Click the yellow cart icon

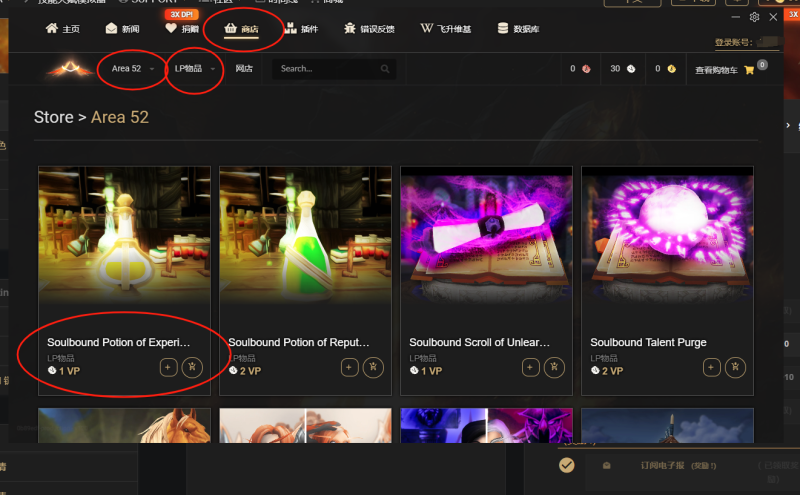coord(749,70)
